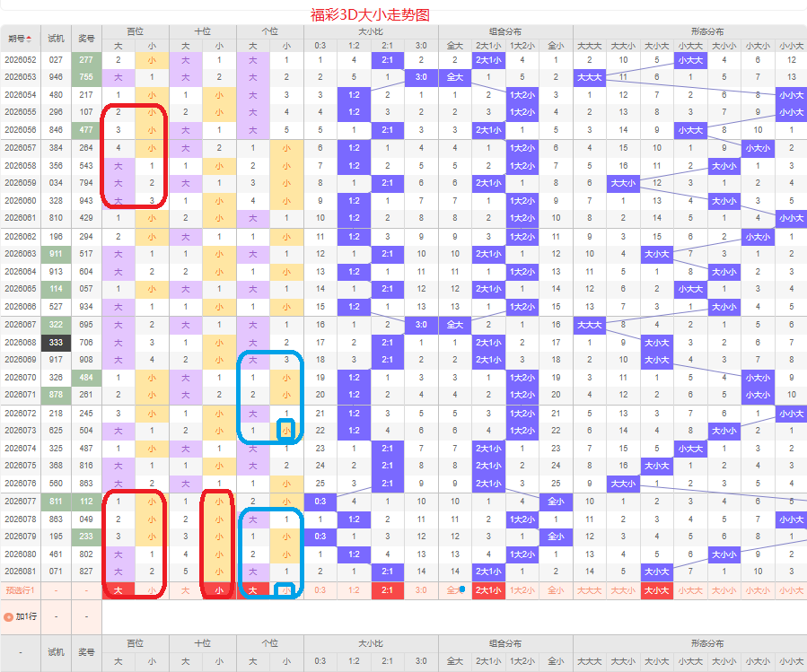Toggle 十位 大 in the 预选行1 row
This screenshot has width=807, height=672.
[186, 589]
